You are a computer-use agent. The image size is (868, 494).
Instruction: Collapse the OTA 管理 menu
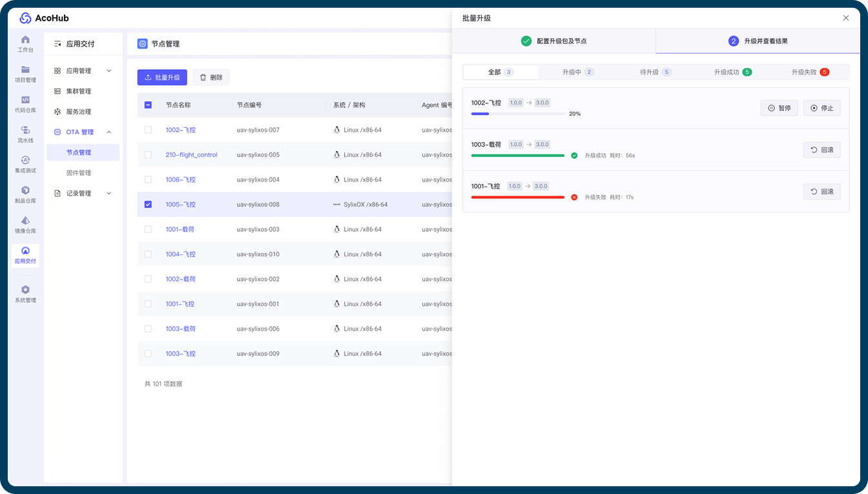pos(108,132)
